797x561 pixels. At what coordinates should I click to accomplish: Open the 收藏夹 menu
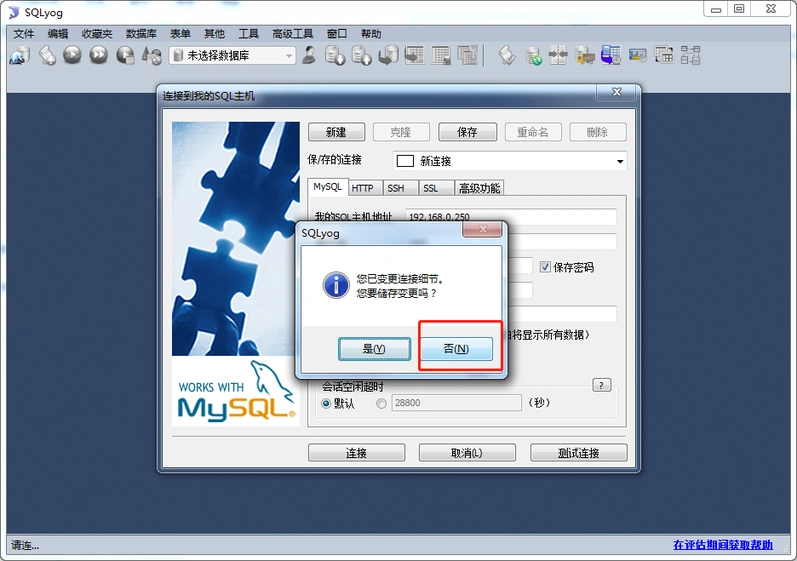point(97,34)
